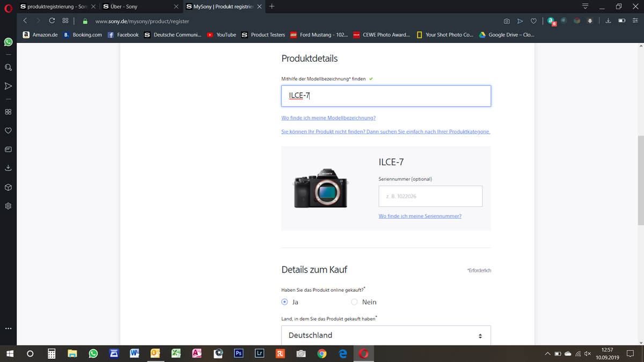Select the Ja radio button
The image size is (644, 362).
pyautogui.click(x=284, y=302)
